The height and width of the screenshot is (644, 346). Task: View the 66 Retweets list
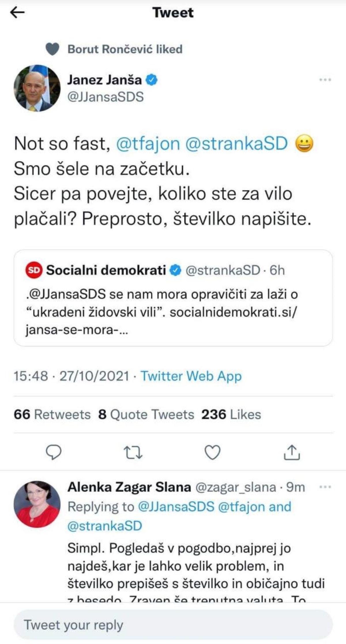(x=52, y=414)
